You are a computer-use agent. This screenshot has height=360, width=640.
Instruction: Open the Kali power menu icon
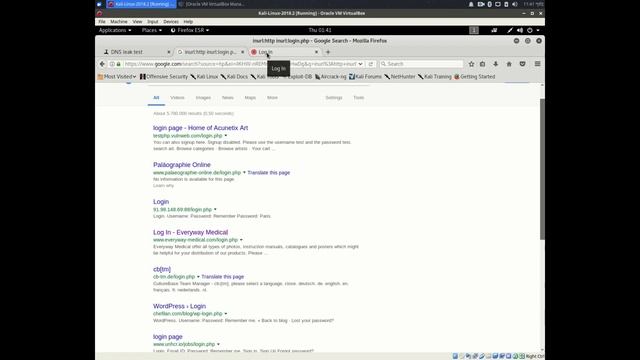pos(530,30)
